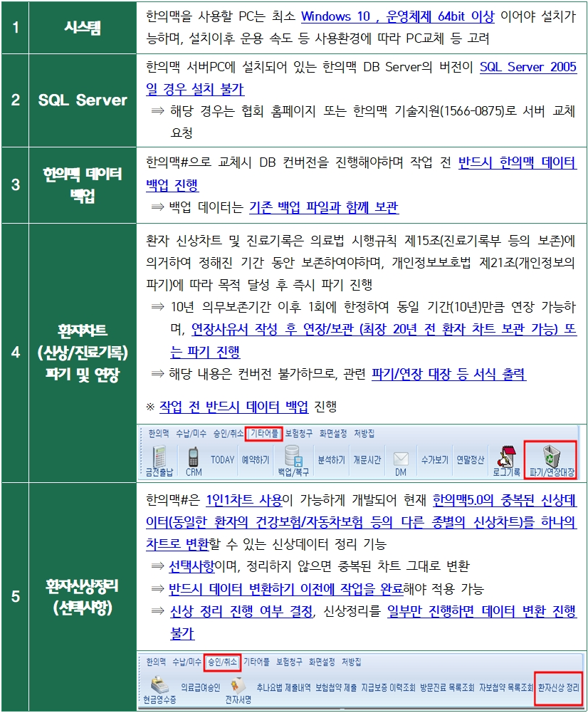Click underlined '일부만 진행하면 데이터 변환 진행'
588x713 pixels.
[x=482, y=611]
